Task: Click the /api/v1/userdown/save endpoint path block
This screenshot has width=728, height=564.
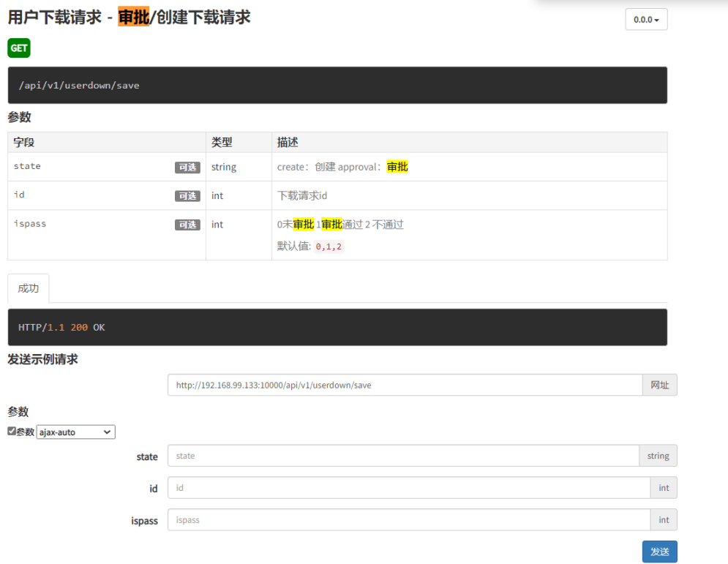Action: 337,86
